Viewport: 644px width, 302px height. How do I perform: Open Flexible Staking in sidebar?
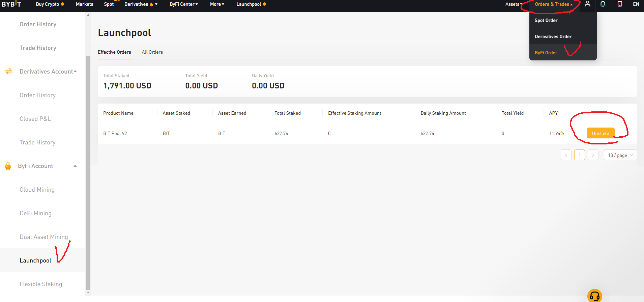coord(41,284)
